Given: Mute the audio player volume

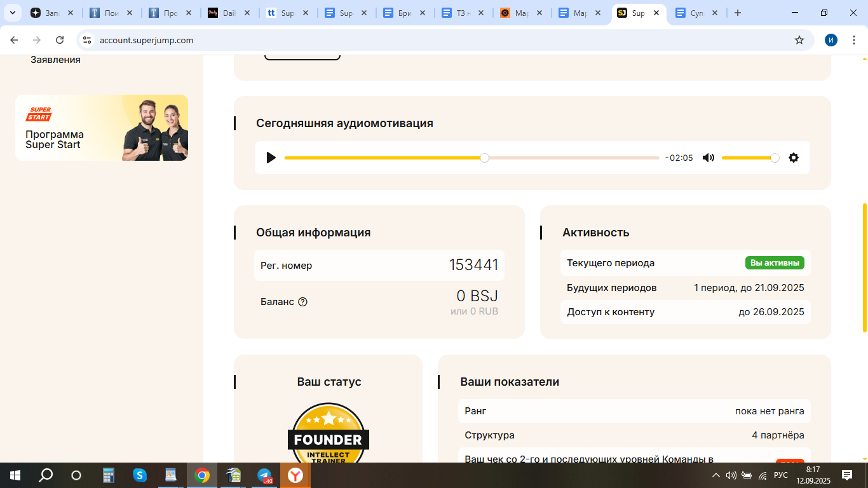Looking at the screenshot, I should [x=709, y=158].
